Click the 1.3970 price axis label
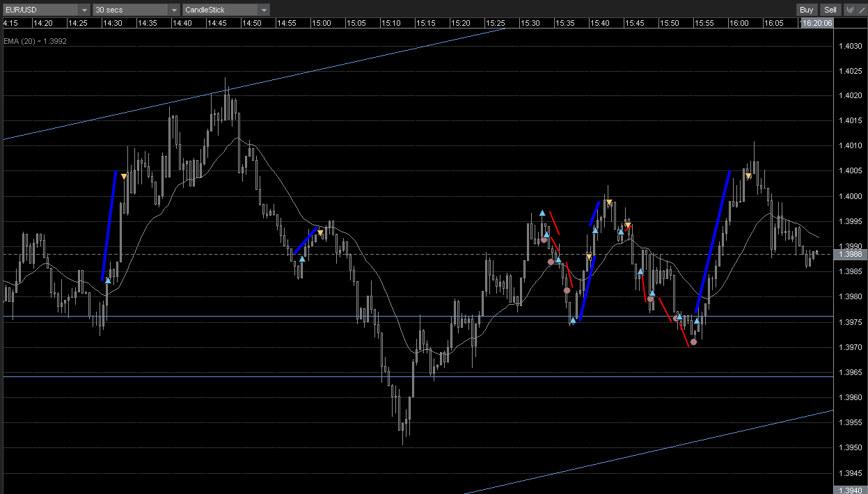Viewport: 868px width, 494px height. click(x=850, y=347)
